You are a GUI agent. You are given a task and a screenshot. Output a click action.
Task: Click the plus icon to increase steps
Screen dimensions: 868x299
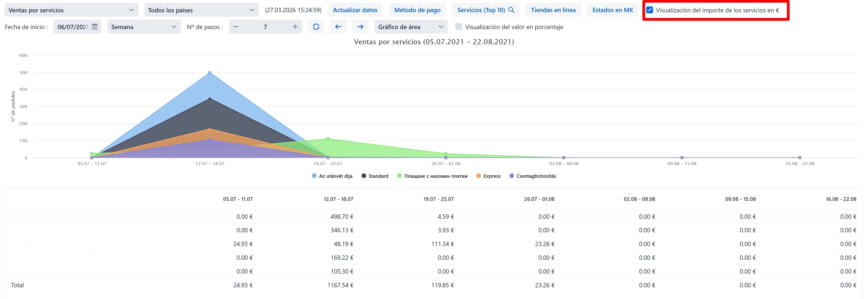pyautogui.click(x=295, y=27)
